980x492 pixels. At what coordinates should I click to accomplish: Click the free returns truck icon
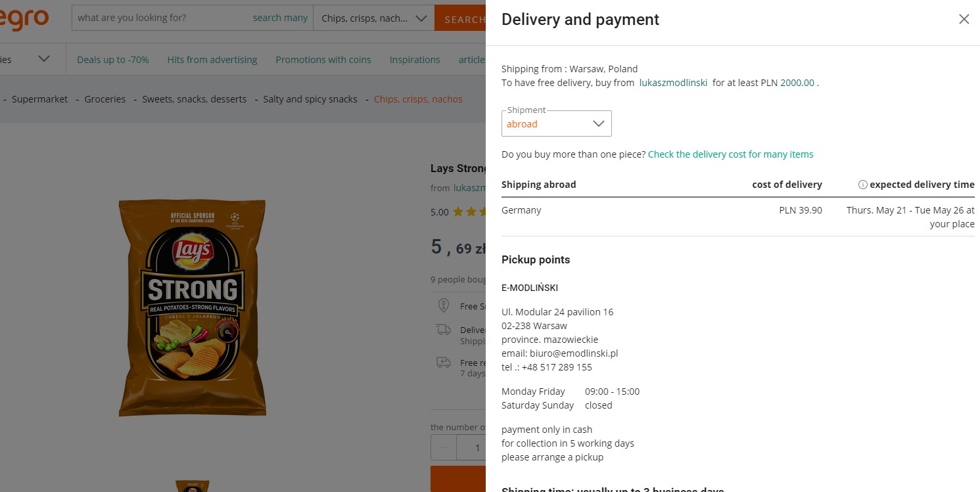pos(444,363)
